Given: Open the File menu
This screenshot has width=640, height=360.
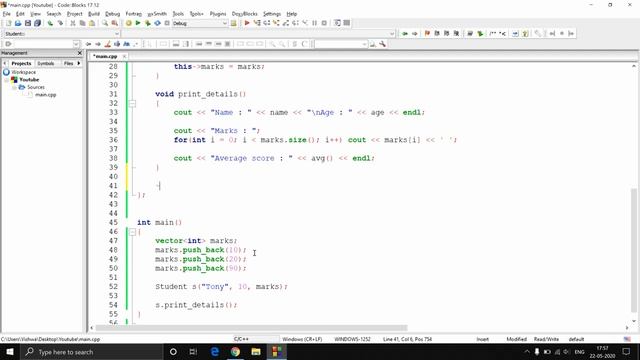Looking at the screenshot, I should (x=7, y=14).
